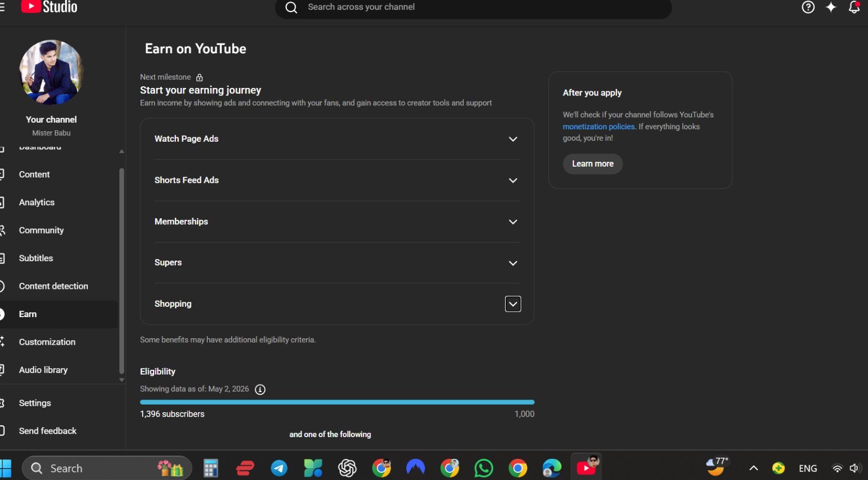Screen dimensions: 868x480
Task: Click the red stacked-bars taskbar app
Action: (x=245, y=468)
